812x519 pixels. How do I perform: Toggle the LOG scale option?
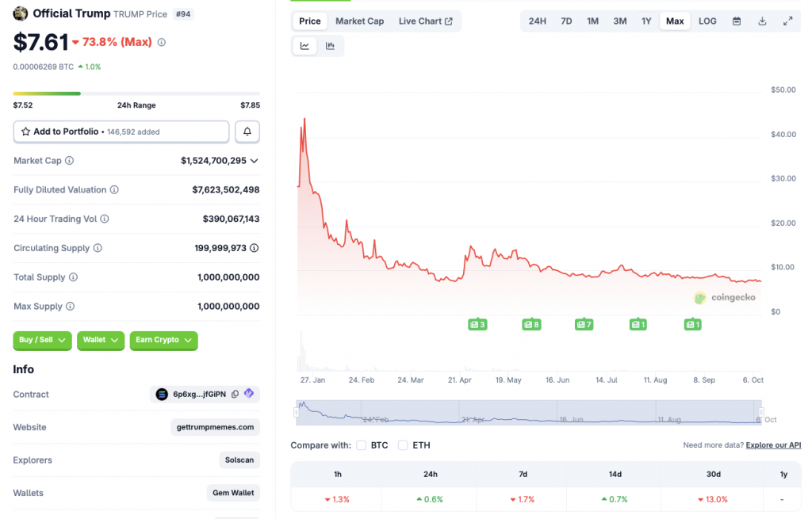pyautogui.click(x=707, y=21)
